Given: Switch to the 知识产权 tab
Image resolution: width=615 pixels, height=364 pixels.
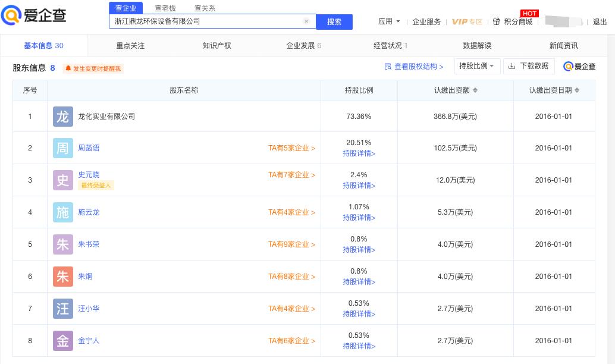Looking at the screenshot, I should pos(216,45).
